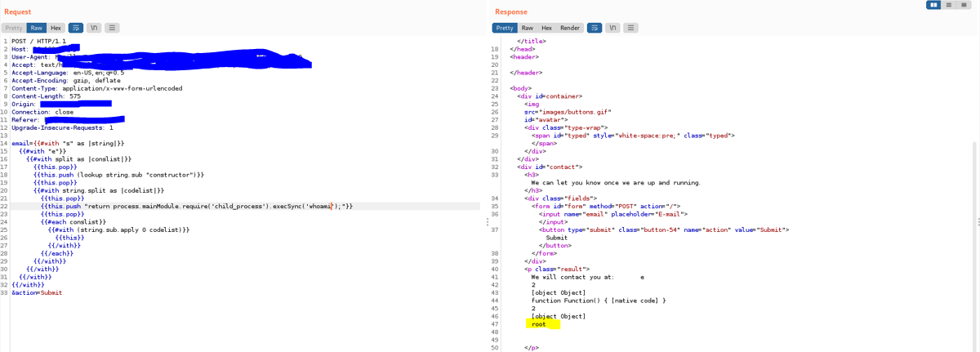This screenshot has width=980, height=352.
Task: Click 'We will contact you at:' response line
Action: [x=588, y=277]
